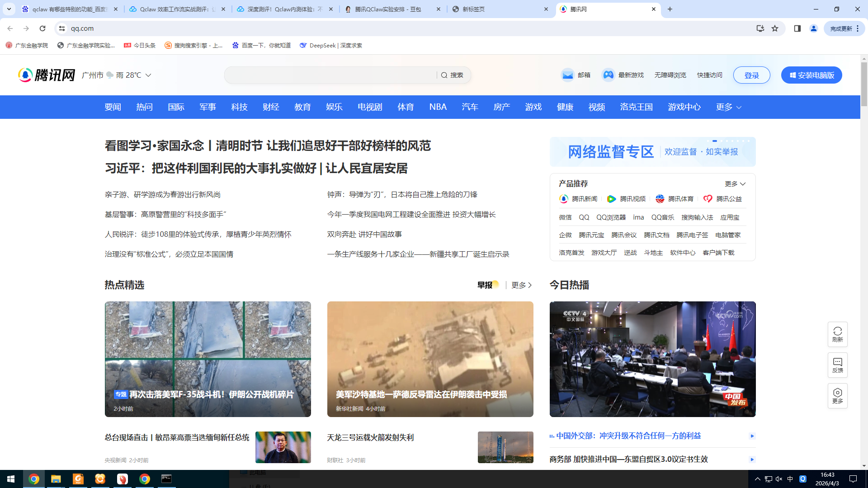This screenshot has height=488, width=868.
Task: Click the Tencent search input field
Action: coord(330,75)
